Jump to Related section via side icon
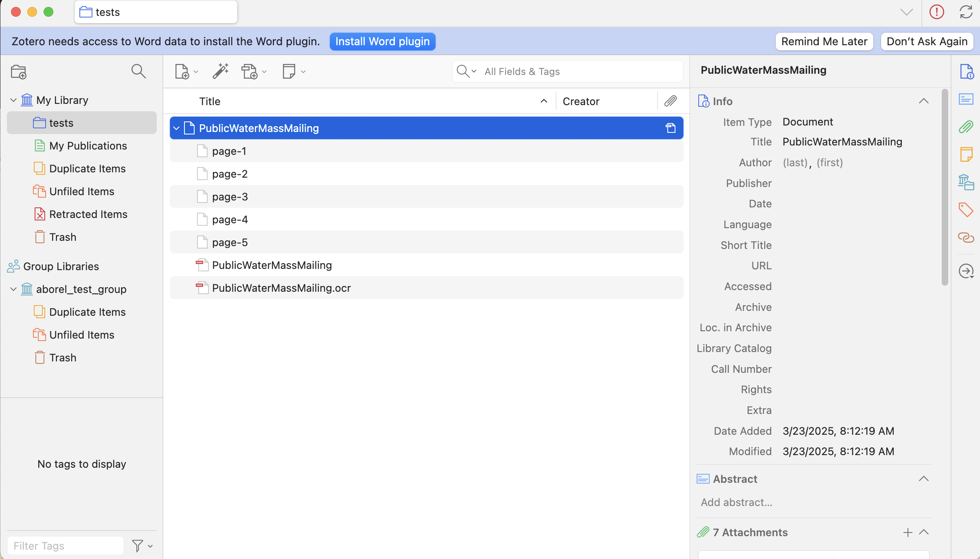This screenshot has width=980, height=559. [x=966, y=237]
